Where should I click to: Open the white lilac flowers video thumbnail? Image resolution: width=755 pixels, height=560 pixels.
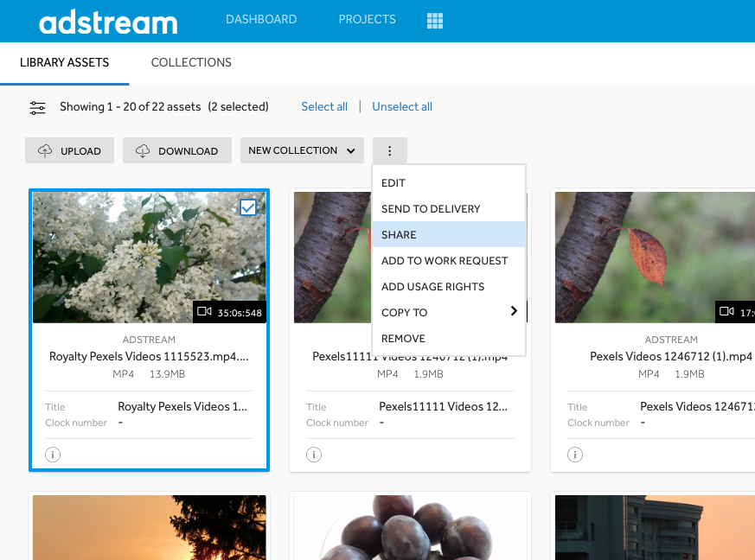(x=150, y=258)
